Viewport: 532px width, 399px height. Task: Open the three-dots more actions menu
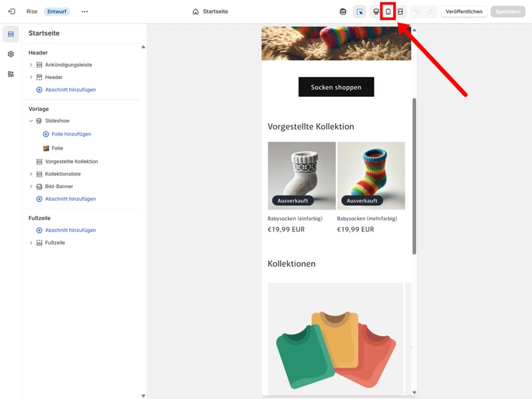(x=84, y=11)
